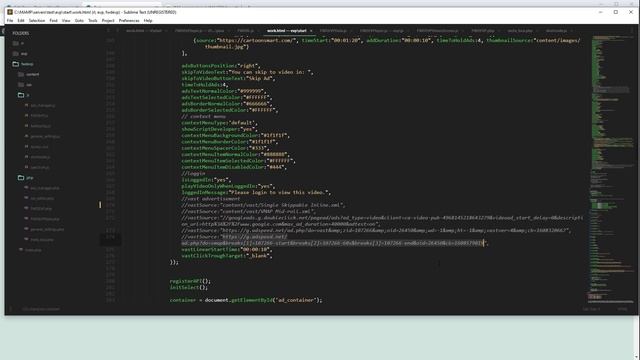Click the registerAPI(); line
The image size is (640, 360).
[x=190, y=281]
